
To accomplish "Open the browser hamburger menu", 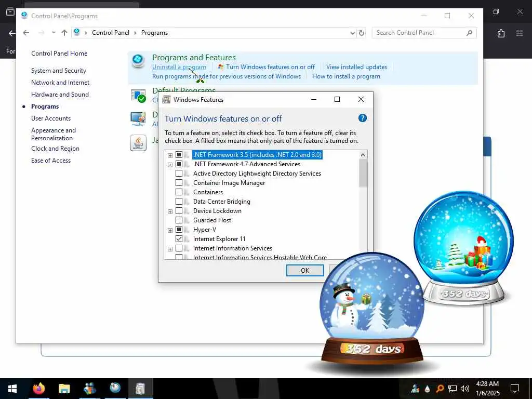I will pyautogui.click(x=520, y=33).
